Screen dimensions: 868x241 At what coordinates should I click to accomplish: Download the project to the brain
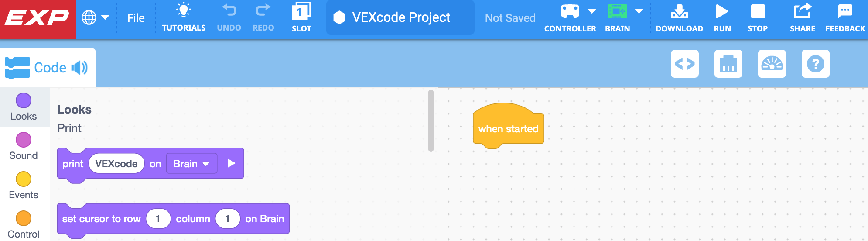point(679,12)
